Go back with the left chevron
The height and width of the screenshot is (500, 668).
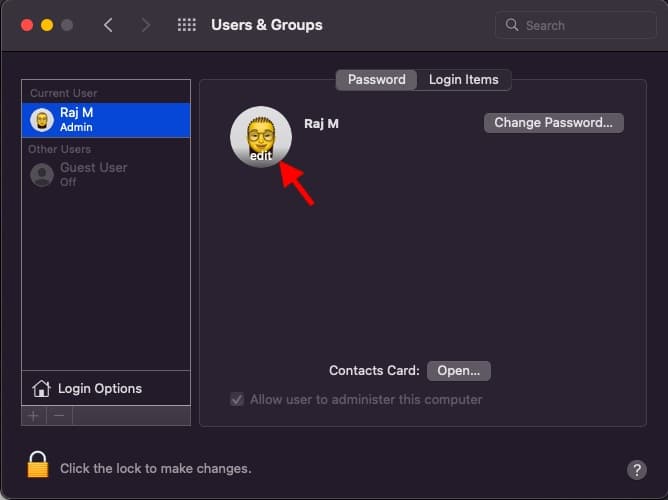(x=109, y=25)
